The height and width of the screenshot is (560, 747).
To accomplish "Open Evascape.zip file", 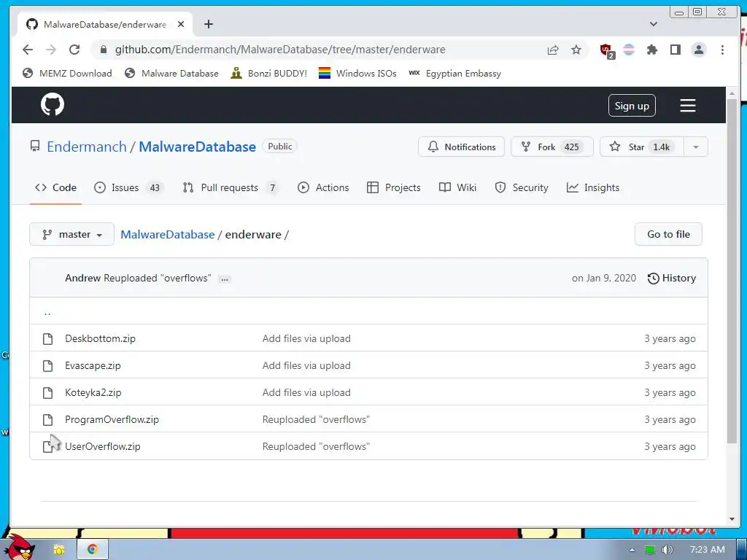I will tap(93, 366).
